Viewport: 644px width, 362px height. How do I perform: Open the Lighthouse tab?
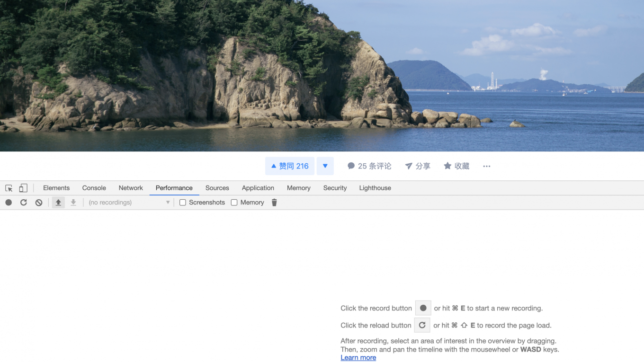(x=375, y=188)
